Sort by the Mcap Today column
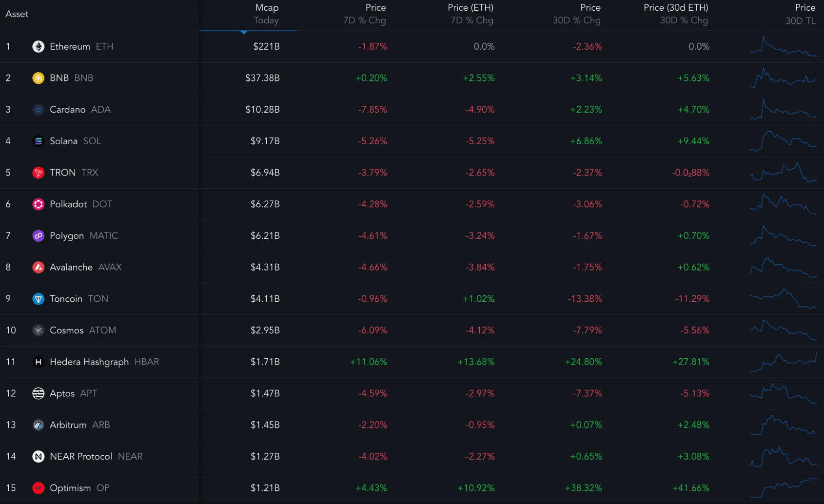This screenshot has height=504, width=824. 266,14
